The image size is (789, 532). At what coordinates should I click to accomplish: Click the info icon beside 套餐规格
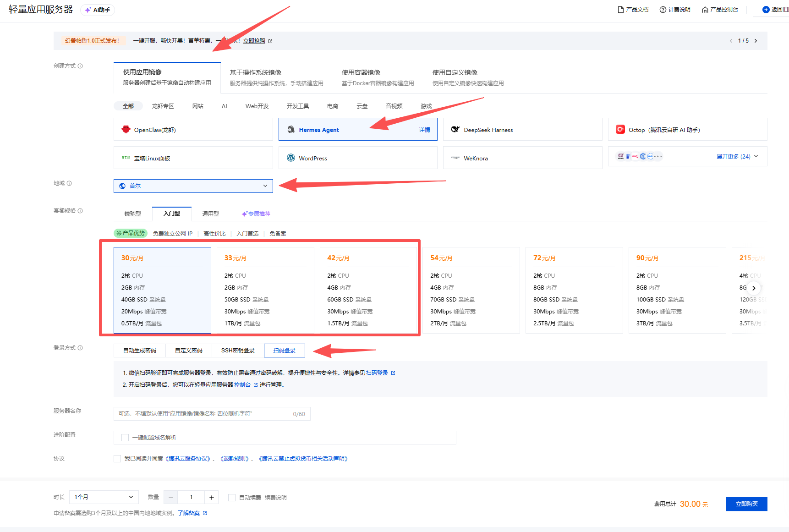(x=80, y=211)
